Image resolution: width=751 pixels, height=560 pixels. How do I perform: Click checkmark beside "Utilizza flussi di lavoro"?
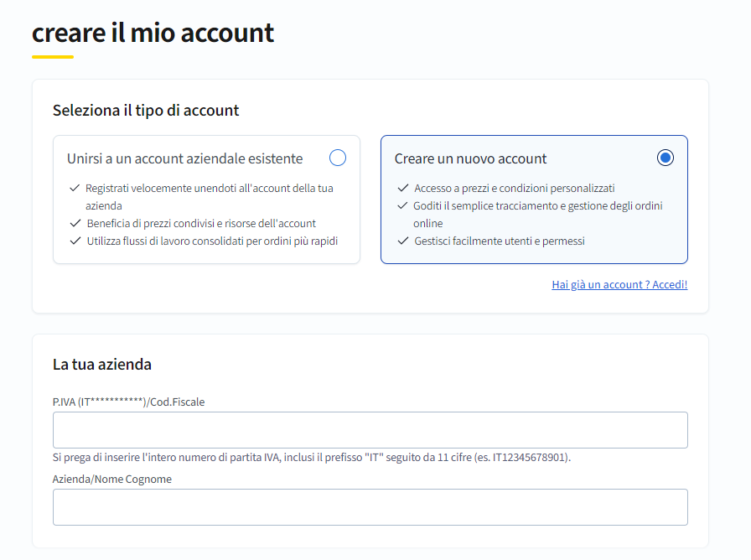pos(75,241)
